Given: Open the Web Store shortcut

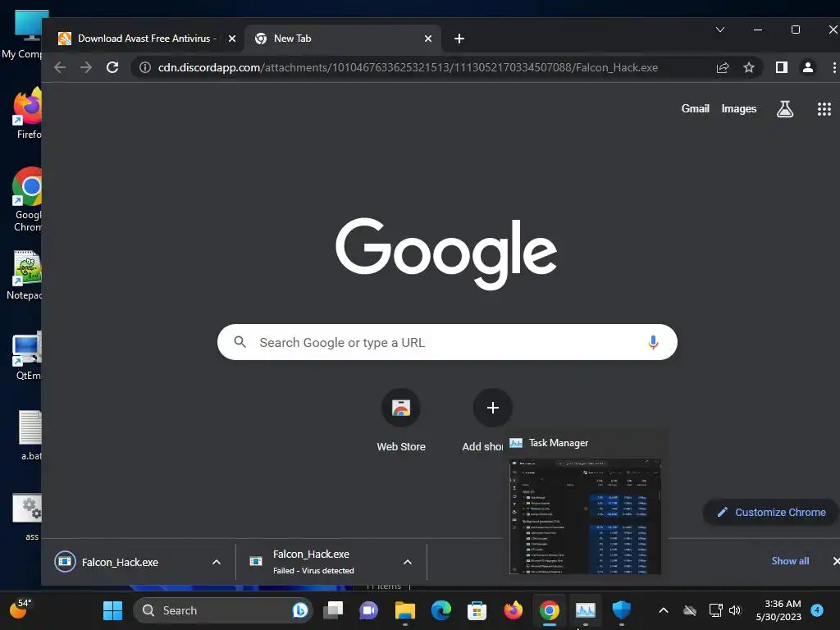Looking at the screenshot, I should 400,421.
